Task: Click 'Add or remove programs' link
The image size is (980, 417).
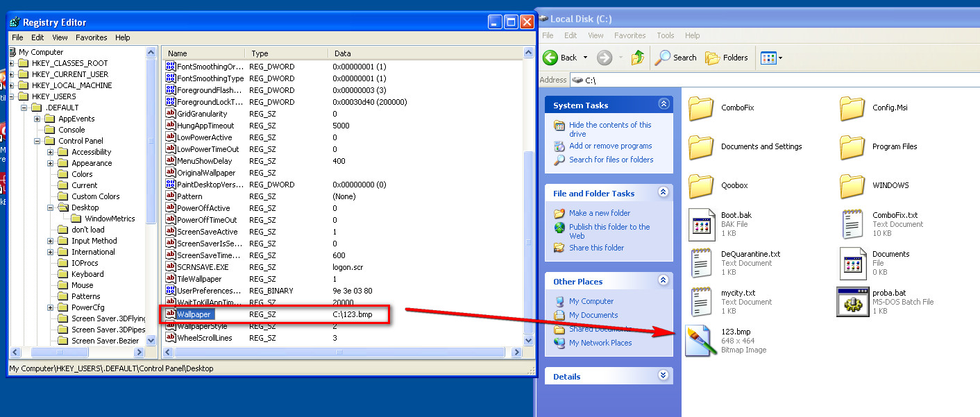Action: [x=610, y=146]
